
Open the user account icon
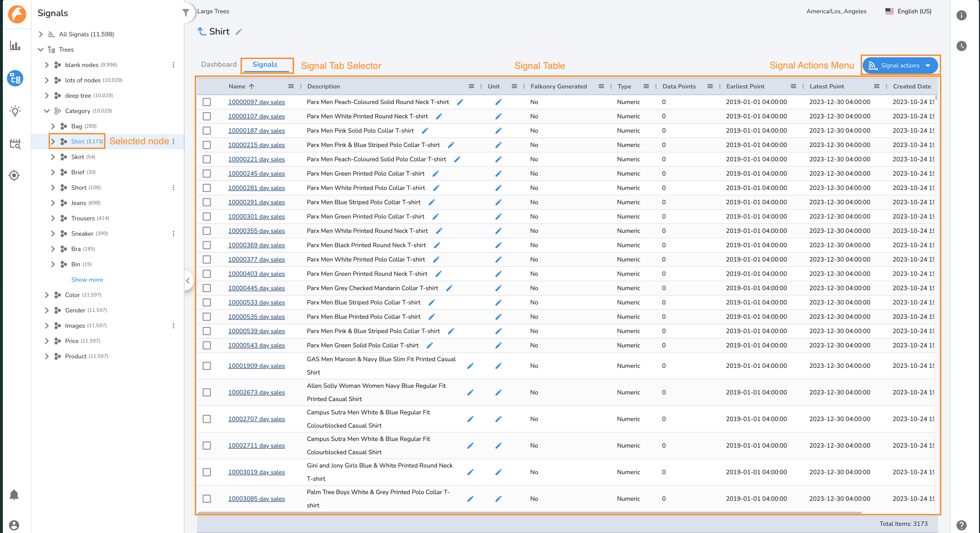pos(14,525)
